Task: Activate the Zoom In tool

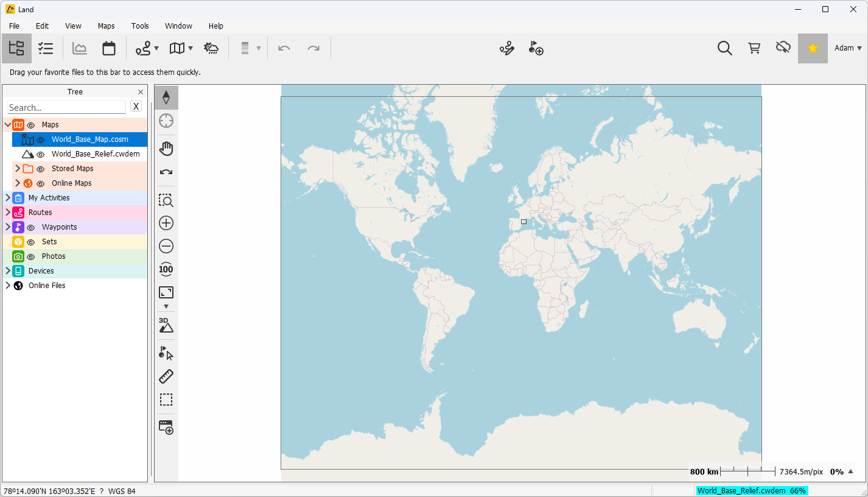Action: click(x=166, y=223)
